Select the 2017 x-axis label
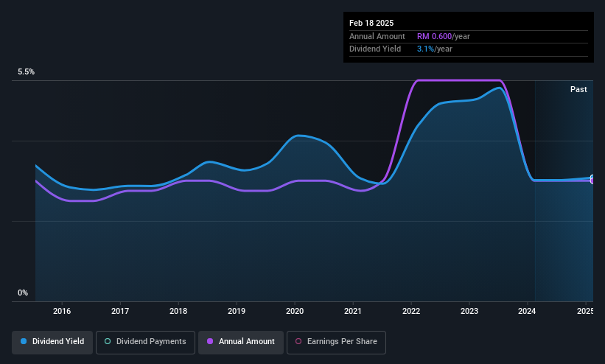Viewport: 605px width, 364px height. point(120,311)
